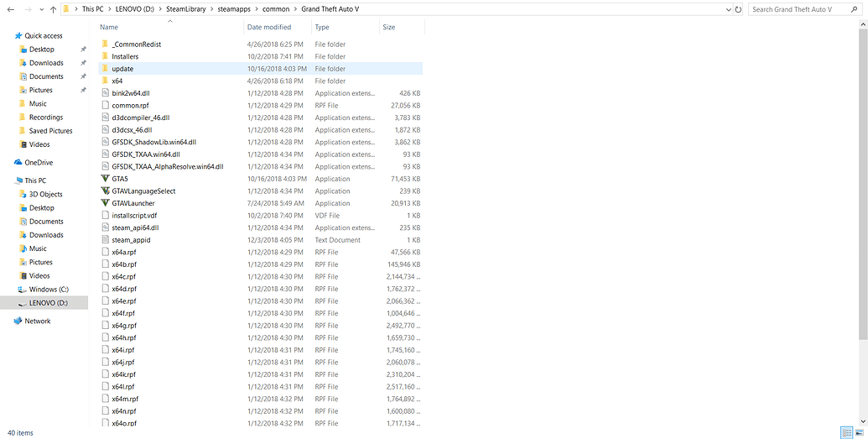Select the steam_appid text document icon
This screenshot has height=439, width=868.
tap(105, 240)
